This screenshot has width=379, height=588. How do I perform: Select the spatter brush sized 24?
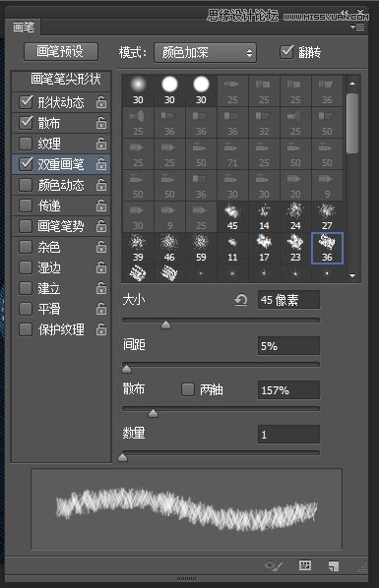(x=295, y=216)
